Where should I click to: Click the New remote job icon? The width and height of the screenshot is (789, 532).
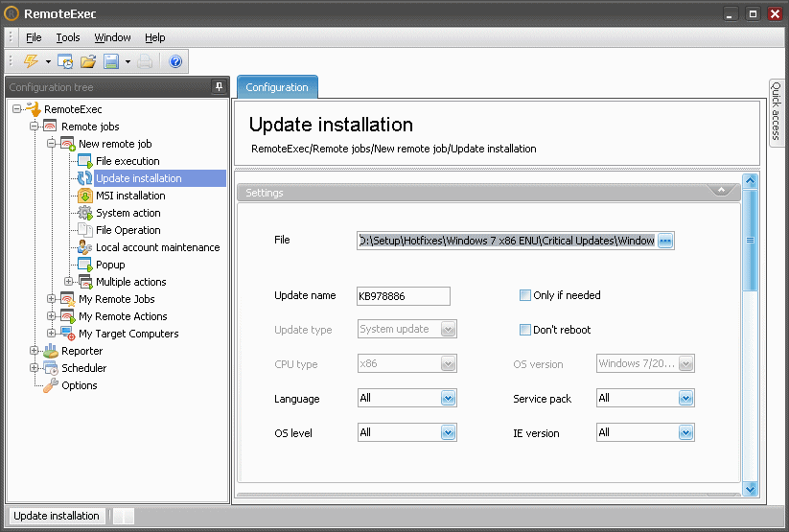67,144
